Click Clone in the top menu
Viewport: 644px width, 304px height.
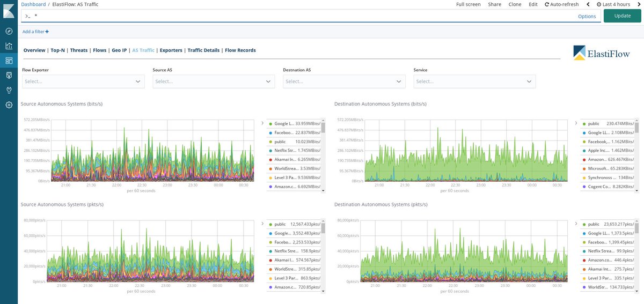pyautogui.click(x=515, y=4)
